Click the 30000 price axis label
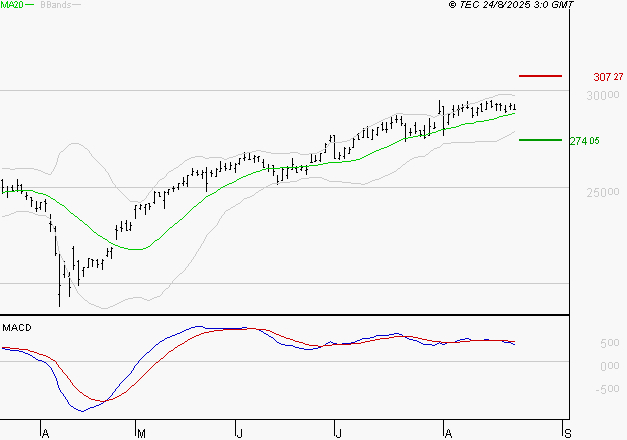 tap(603, 95)
